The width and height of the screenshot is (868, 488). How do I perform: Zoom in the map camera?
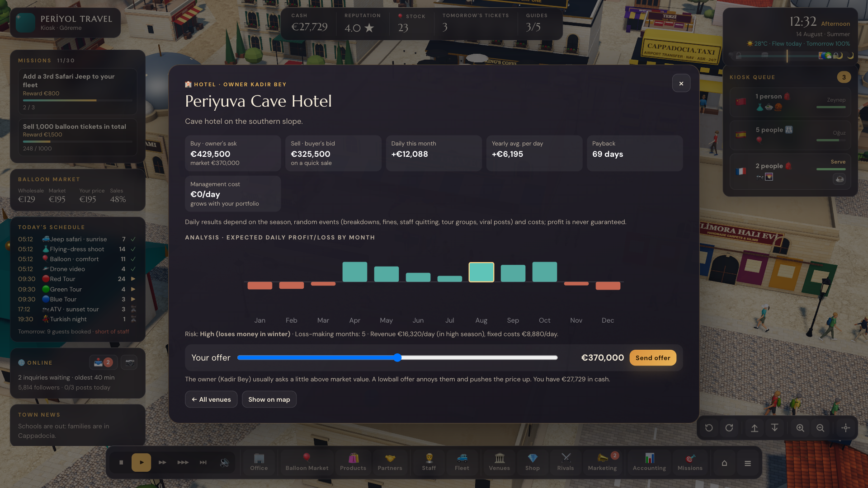click(800, 427)
